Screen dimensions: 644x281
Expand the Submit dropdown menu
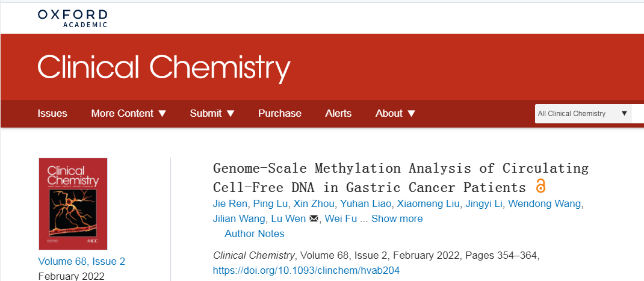point(212,113)
